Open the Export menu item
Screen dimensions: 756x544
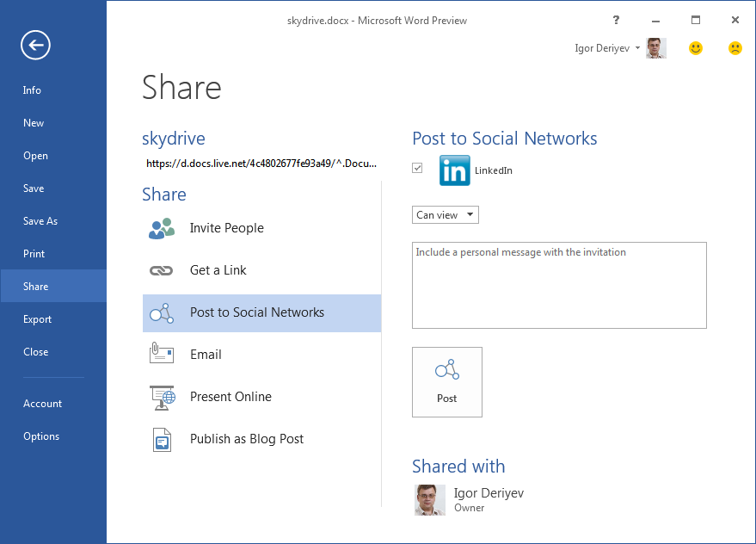tap(38, 319)
